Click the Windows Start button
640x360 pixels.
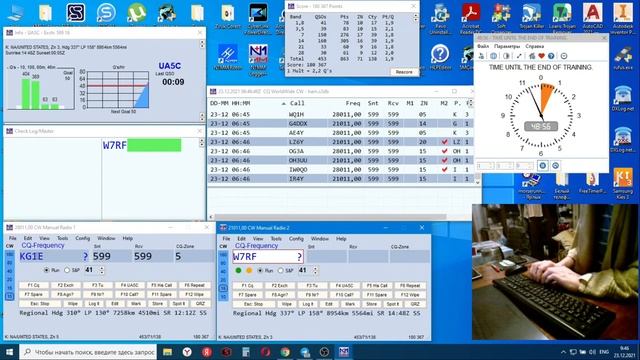tap(9, 352)
